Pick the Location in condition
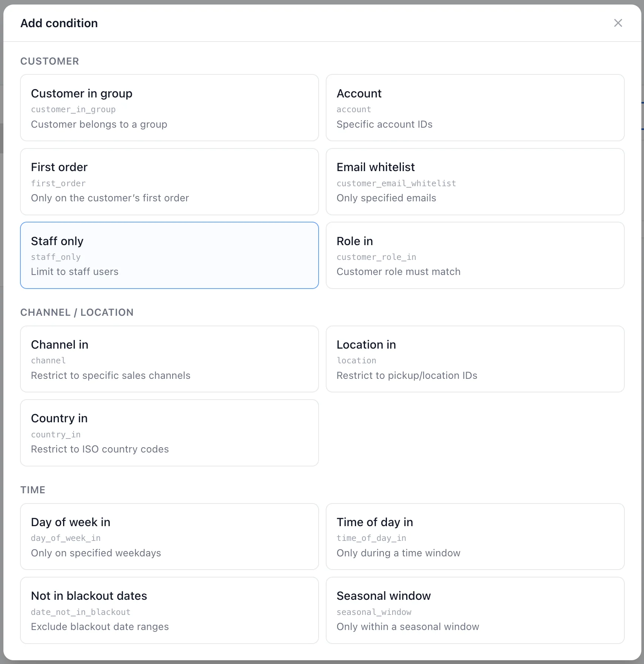The width and height of the screenshot is (644, 664). [x=475, y=359]
